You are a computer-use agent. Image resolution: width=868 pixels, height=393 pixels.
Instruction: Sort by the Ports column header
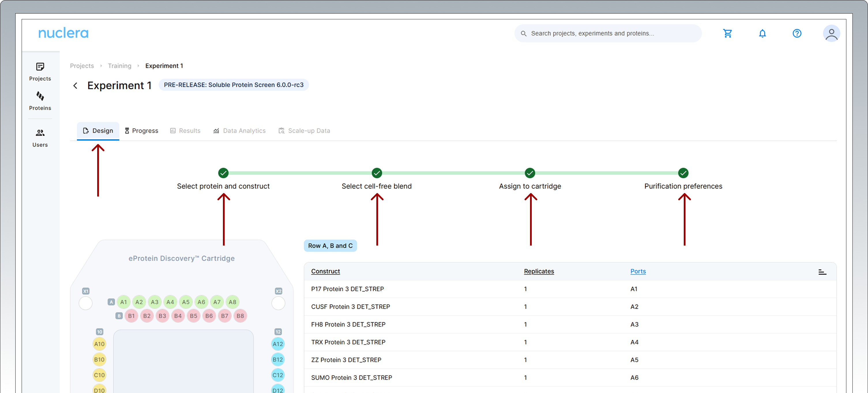(x=638, y=271)
